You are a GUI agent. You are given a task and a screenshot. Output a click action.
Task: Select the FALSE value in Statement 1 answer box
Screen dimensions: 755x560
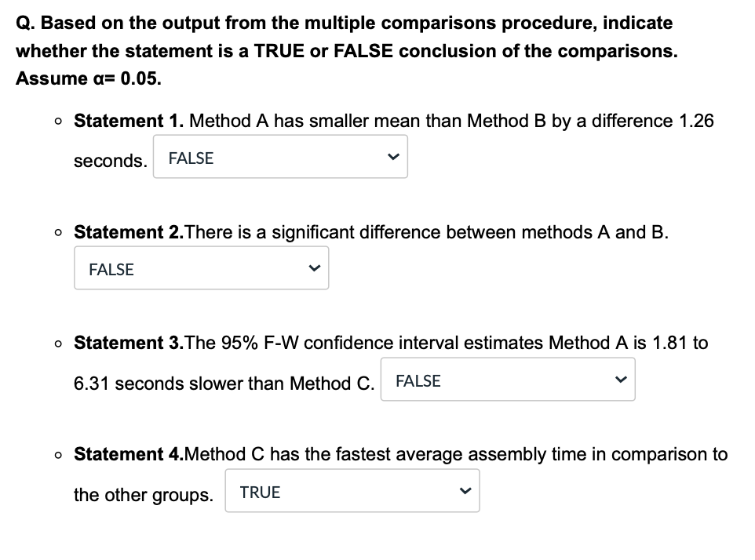pyautogui.click(x=190, y=157)
